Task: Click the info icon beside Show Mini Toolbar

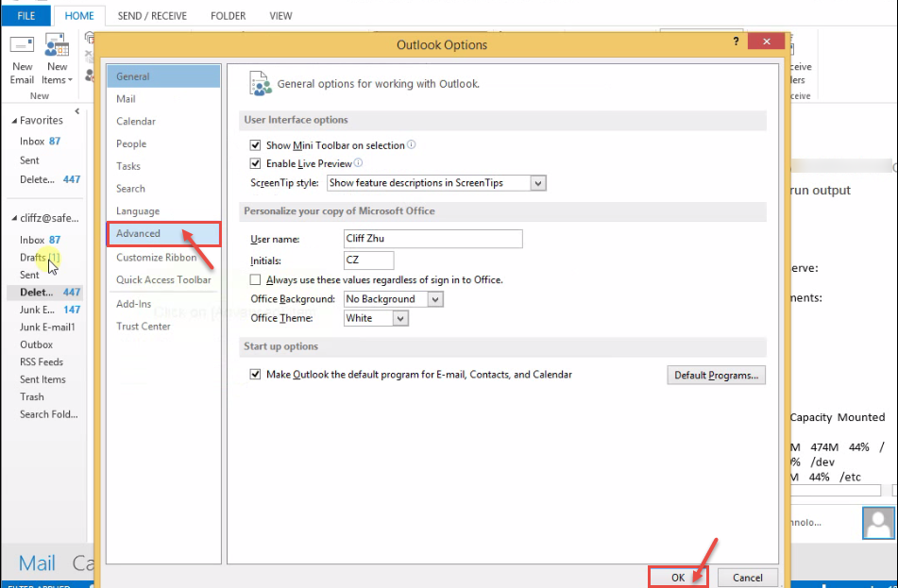Action: (411, 144)
